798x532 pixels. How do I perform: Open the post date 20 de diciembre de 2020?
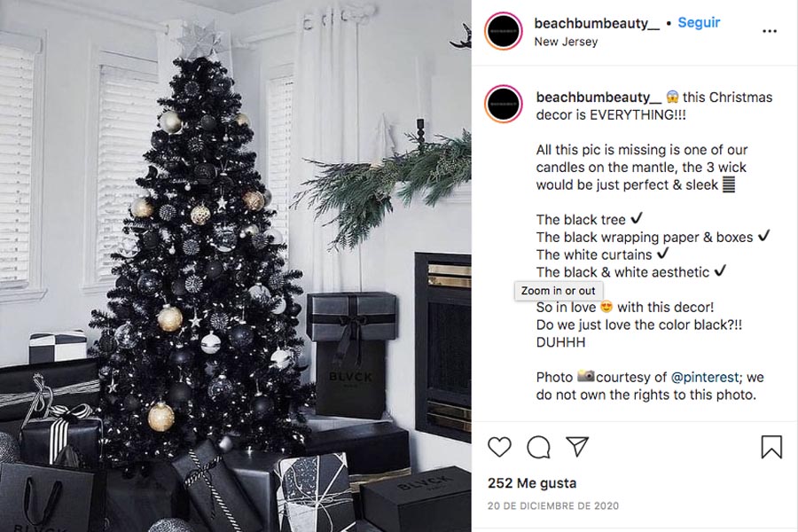[553, 506]
